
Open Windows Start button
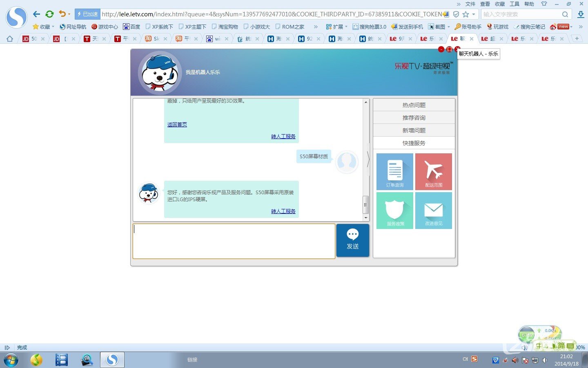click(x=10, y=360)
